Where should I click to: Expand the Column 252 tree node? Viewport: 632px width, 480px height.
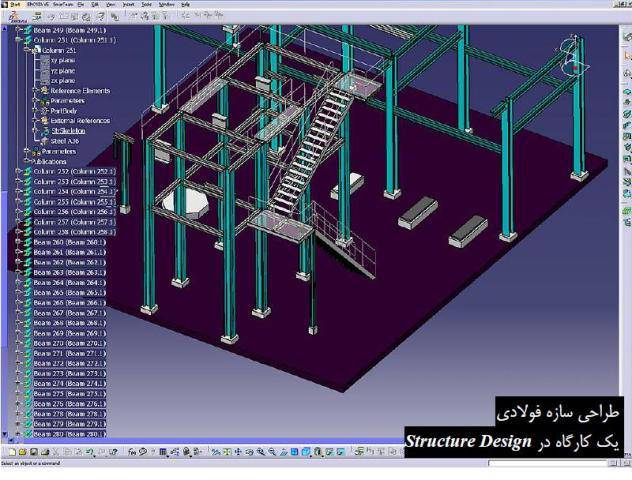click(18, 171)
